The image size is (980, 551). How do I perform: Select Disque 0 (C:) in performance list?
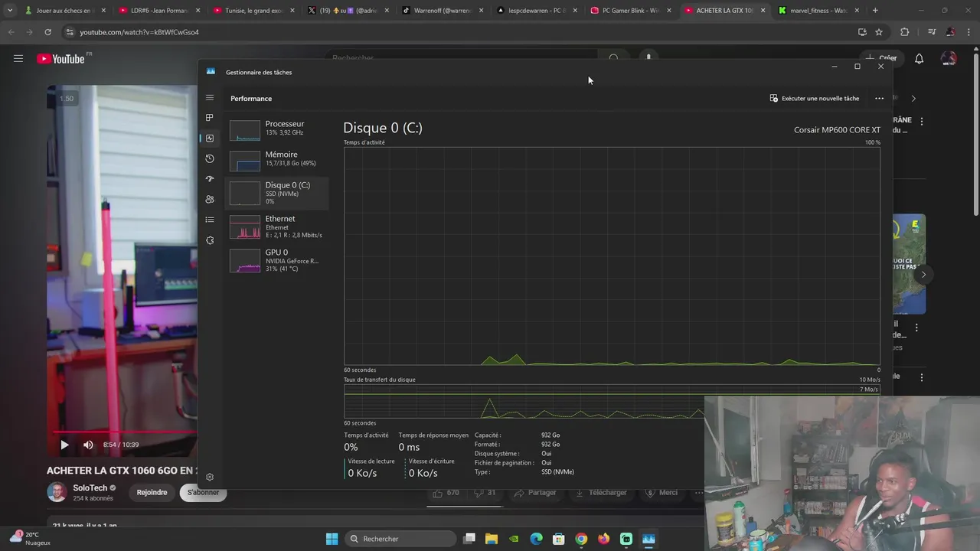pyautogui.click(x=277, y=193)
